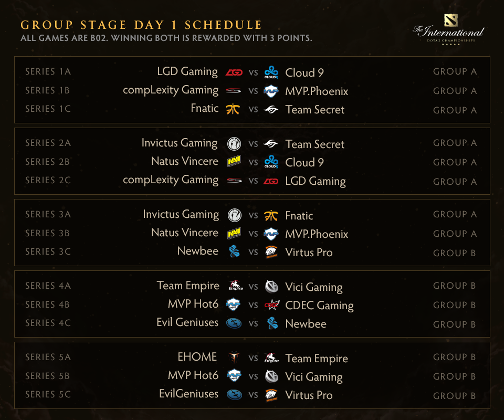This screenshot has height=420, width=504.
Task: Select the Fnatic logo in Series 1C
Action: (234, 109)
